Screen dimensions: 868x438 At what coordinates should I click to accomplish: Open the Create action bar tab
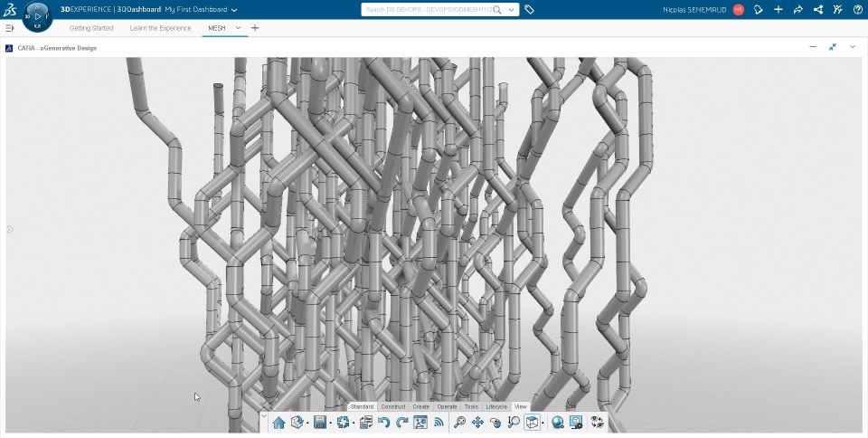[420, 406]
